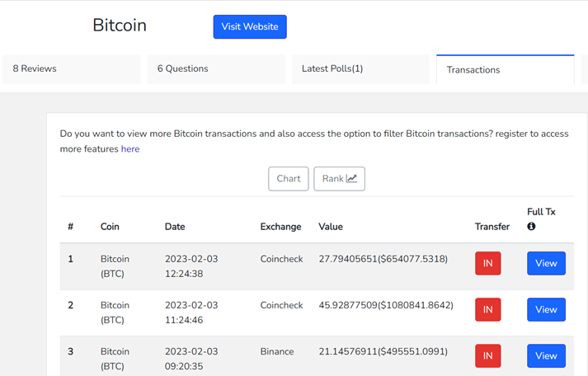The height and width of the screenshot is (376, 588).
Task: Select the Latest Polls(1) tab
Action: pyautogui.click(x=360, y=69)
